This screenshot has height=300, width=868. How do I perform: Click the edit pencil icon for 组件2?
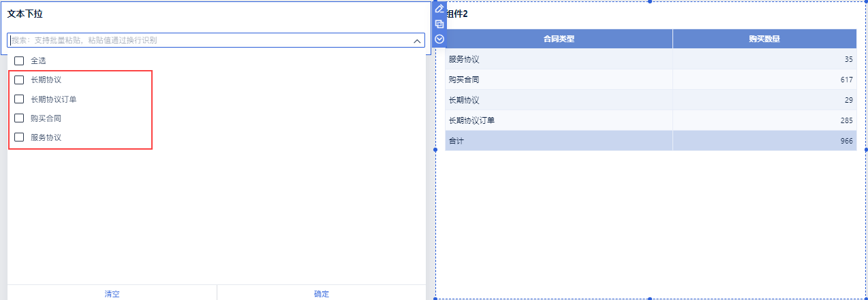tap(439, 8)
